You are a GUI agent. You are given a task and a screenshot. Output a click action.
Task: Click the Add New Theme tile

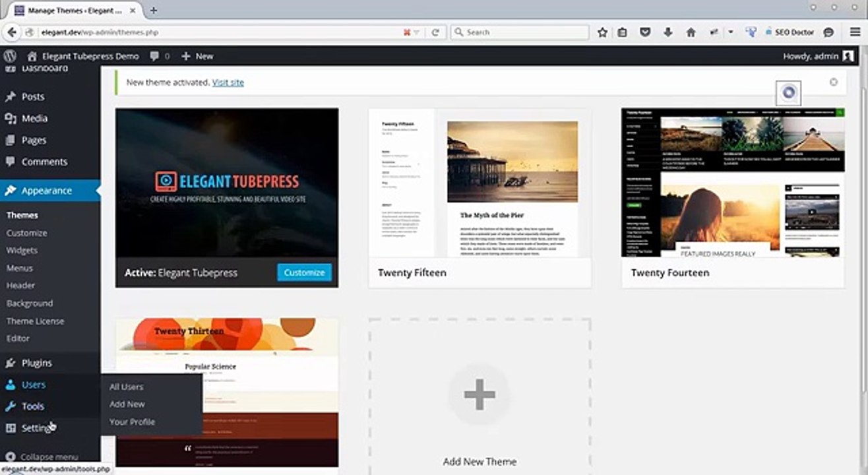click(x=480, y=397)
